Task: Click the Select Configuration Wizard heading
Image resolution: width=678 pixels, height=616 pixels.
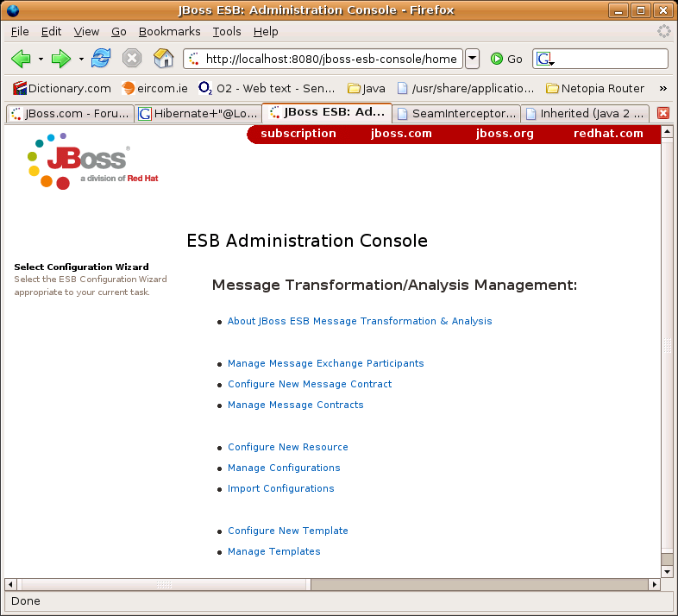Action: pos(81,267)
